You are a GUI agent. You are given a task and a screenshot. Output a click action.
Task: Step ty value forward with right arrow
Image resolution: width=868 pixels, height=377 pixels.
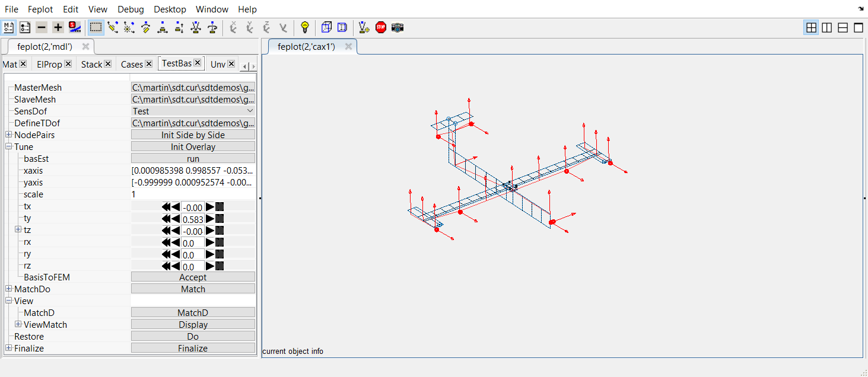click(210, 219)
